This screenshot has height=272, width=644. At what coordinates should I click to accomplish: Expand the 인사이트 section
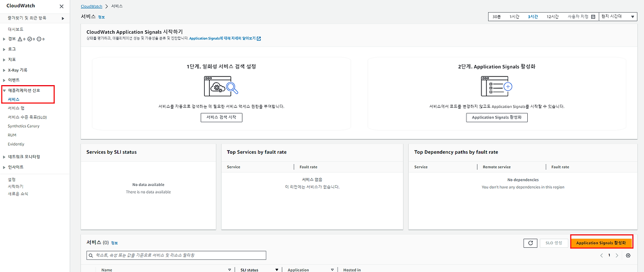coord(5,167)
